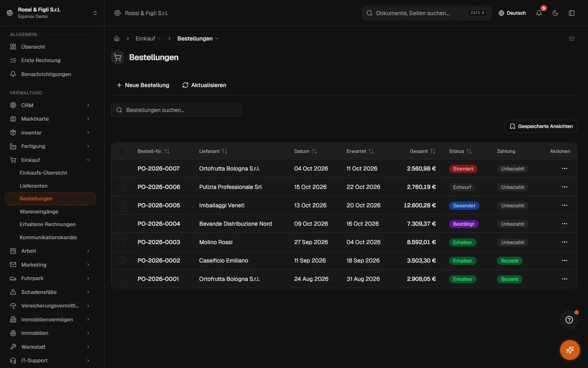Screen dimensions: 588x368
Task: Select the PO-2026-0002 row checkbox
Action: pyautogui.click(x=121, y=260)
